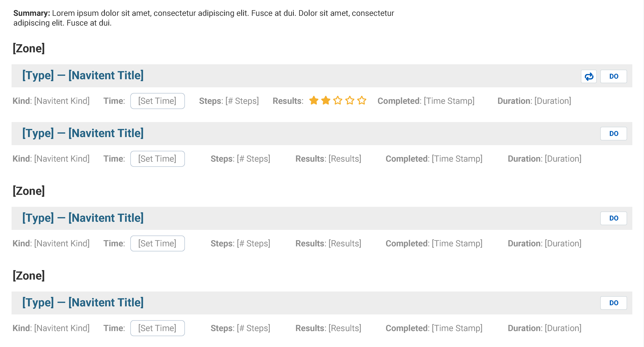Rate five stars in Results

point(362,101)
